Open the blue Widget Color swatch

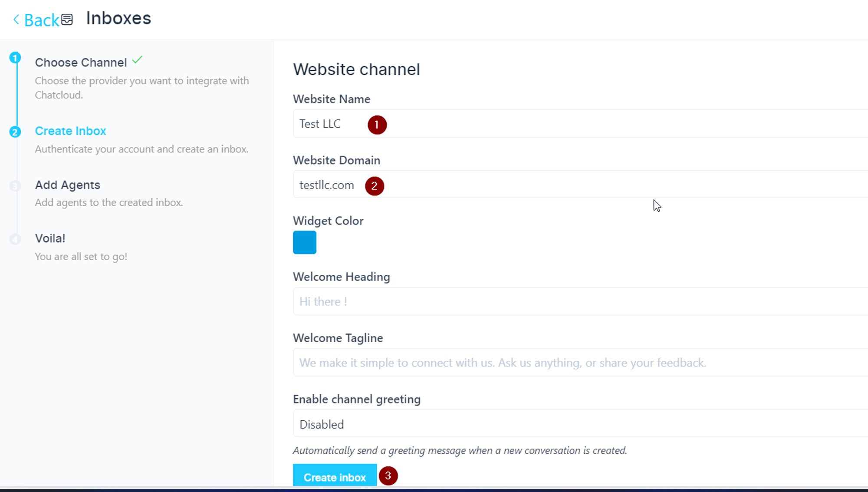(x=304, y=242)
